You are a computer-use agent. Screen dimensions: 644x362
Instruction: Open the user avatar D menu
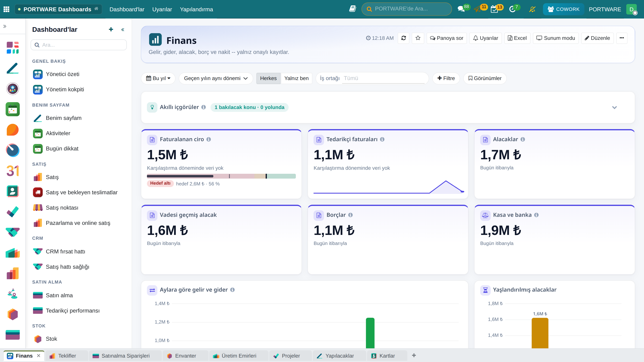632,9
